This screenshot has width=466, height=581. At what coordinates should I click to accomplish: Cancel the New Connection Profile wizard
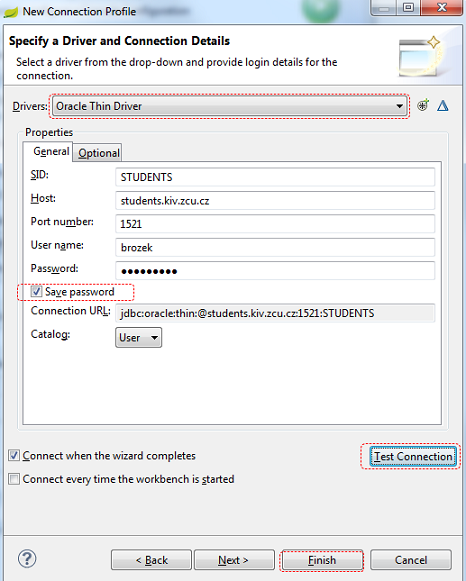411,560
